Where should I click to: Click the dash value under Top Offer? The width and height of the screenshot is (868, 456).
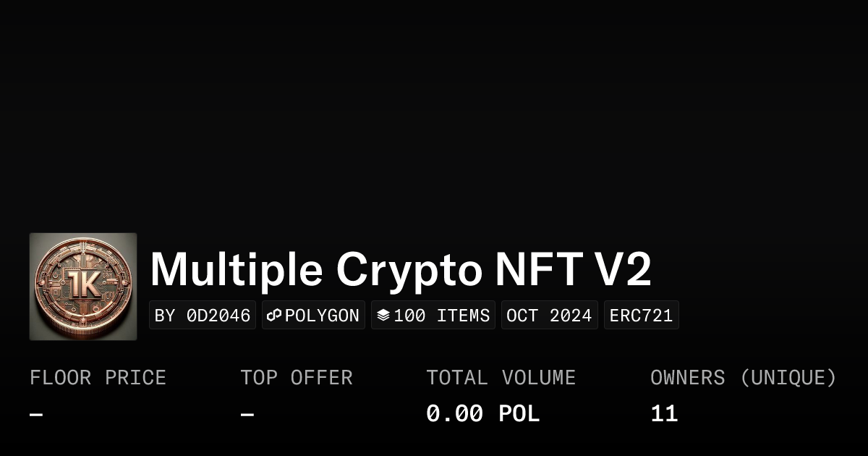pyautogui.click(x=247, y=415)
